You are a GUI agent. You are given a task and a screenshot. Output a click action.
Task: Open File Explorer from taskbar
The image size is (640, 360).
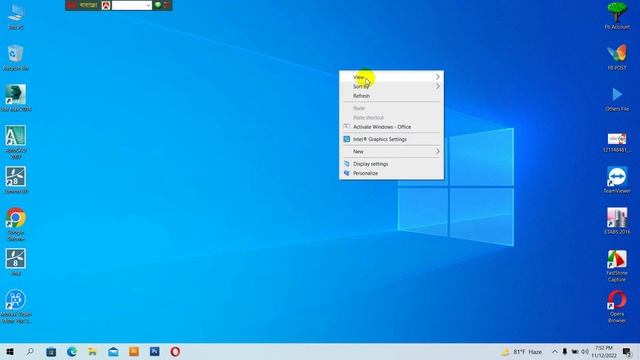(x=93, y=351)
